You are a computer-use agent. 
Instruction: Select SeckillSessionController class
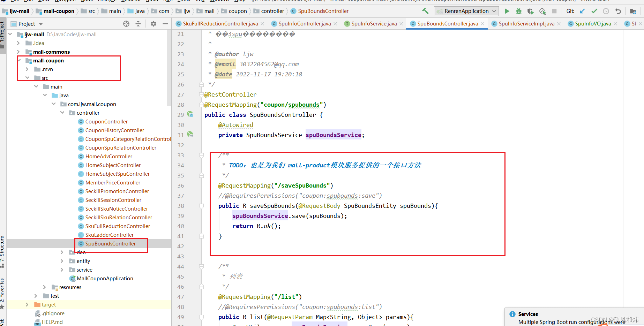113,200
